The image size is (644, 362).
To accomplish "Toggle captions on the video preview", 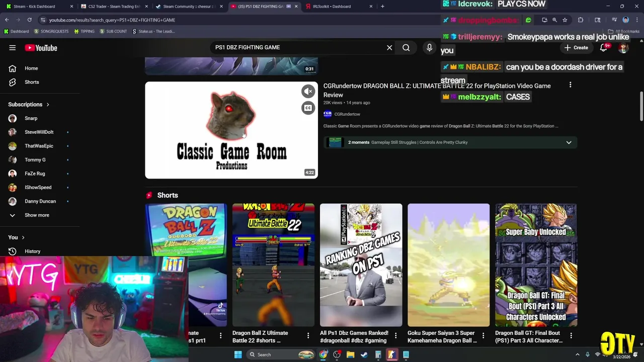I will click(308, 108).
